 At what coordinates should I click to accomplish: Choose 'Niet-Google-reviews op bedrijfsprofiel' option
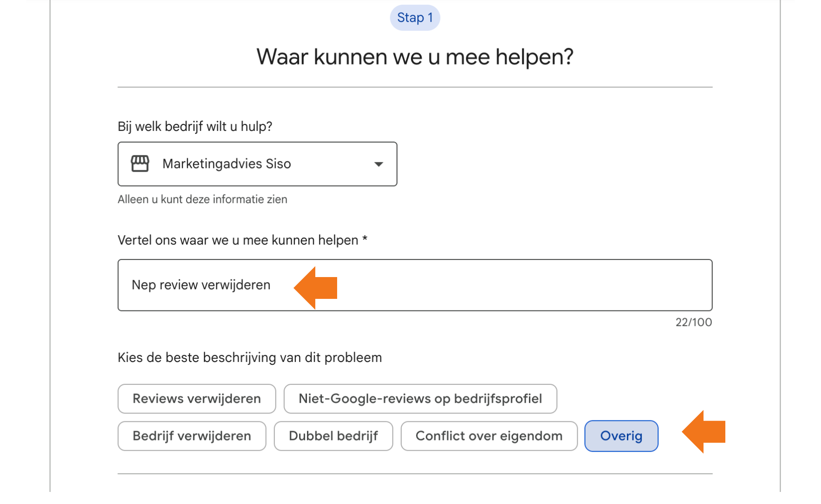click(x=420, y=399)
